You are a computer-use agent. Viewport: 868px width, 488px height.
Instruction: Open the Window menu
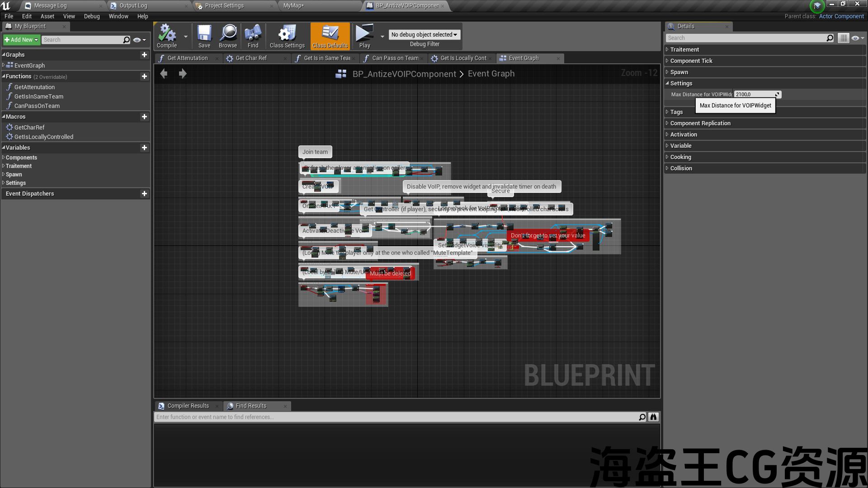[x=118, y=16]
